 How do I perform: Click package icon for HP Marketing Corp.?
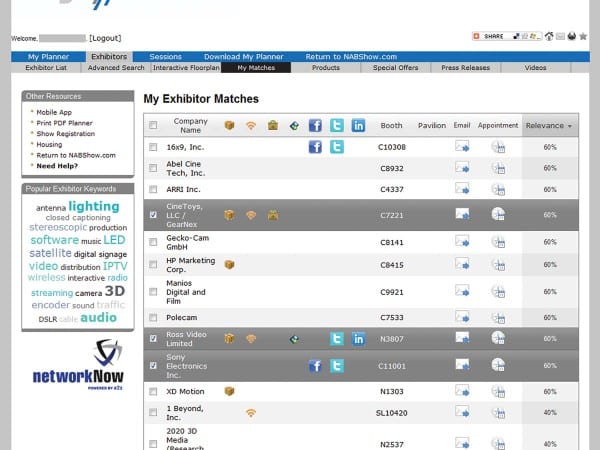(229, 264)
